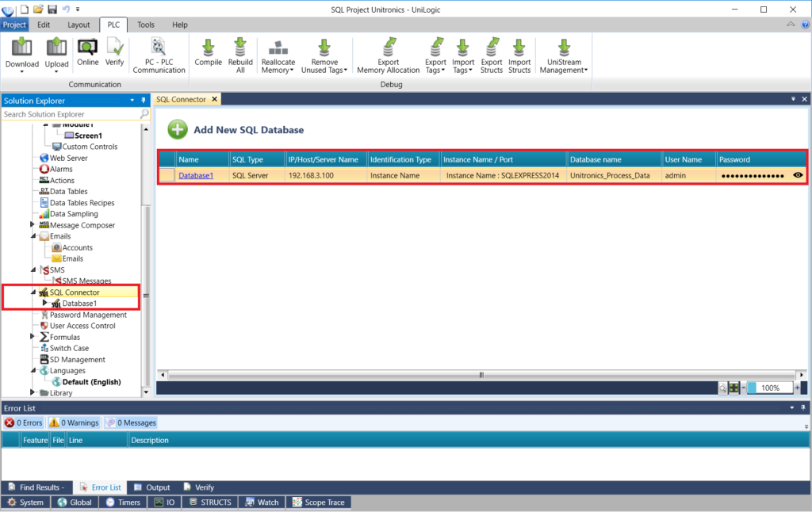Screen dimensions: 812x512
Task: Click the Upload ribbon icon
Action: click(x=56, y=55)
